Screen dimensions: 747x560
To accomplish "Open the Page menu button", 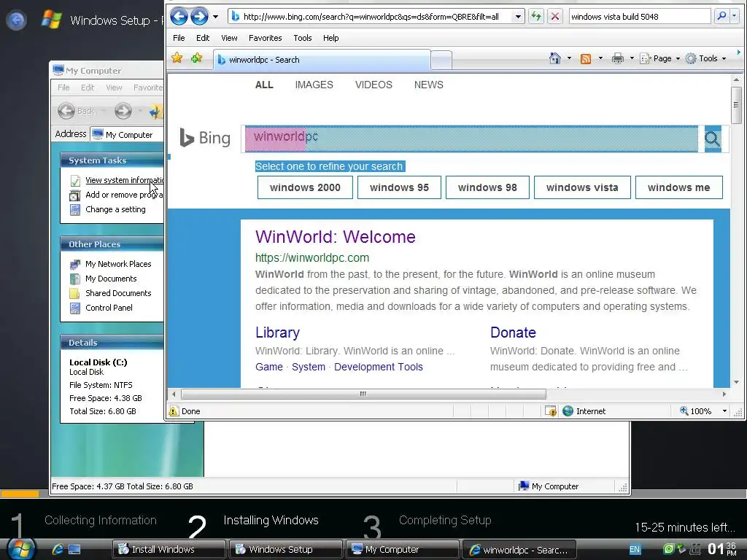I will point(659,58).
